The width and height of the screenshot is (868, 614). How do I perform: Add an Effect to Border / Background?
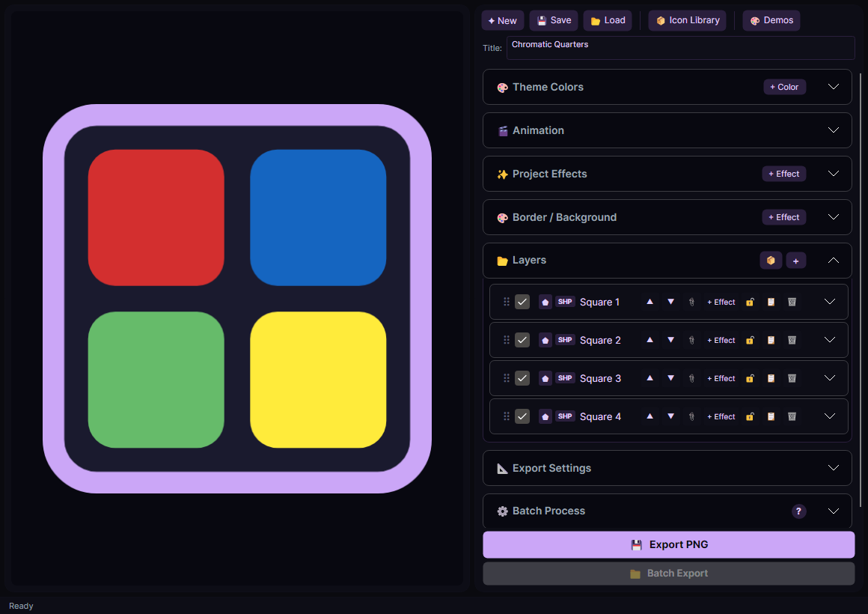(x=783, y=216)
